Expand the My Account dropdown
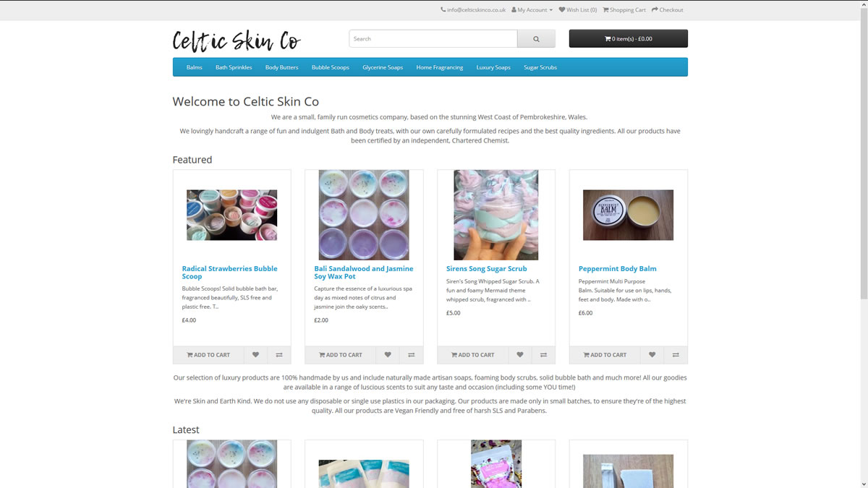This screenshot has height=488, width=868. 532,10
